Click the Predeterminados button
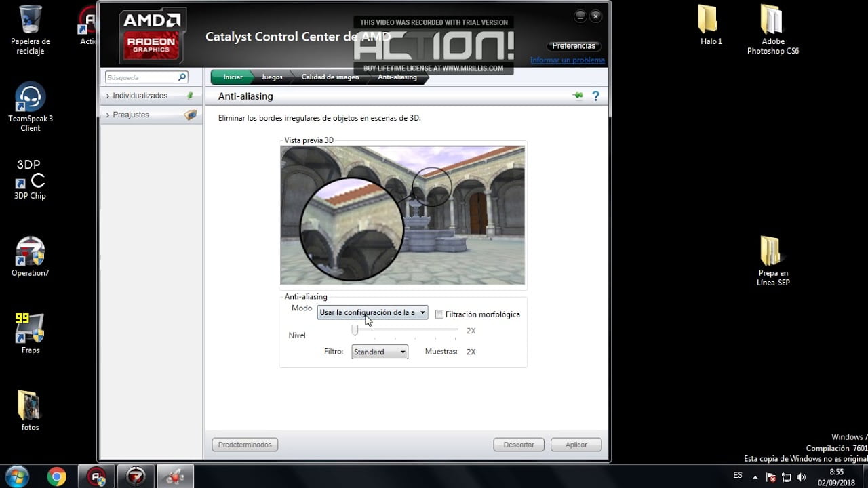This screenshot has width=868, height=488. coord(245,445)
